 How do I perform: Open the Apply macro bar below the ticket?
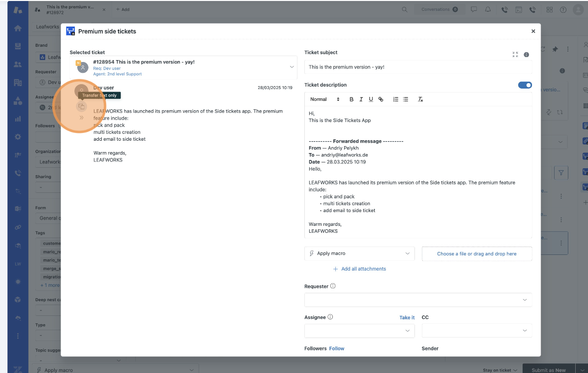(115, 370)
